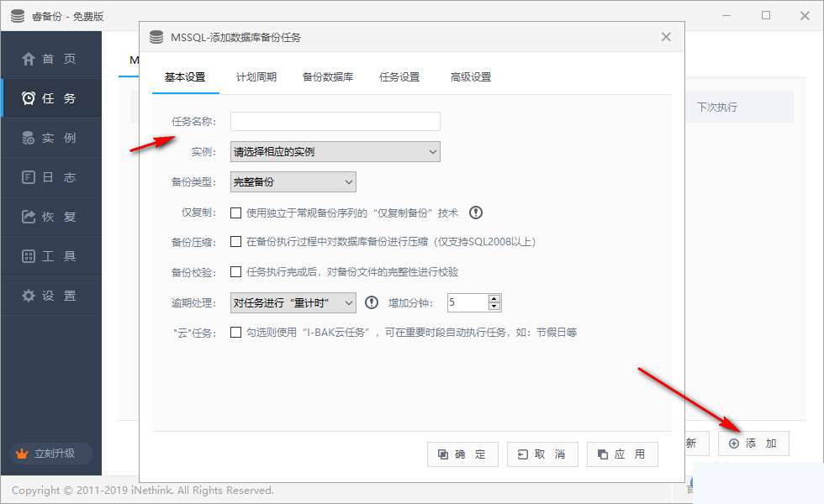Open the Restore icon in sidebar
This screenshot has height=504, width=824.
click(29, 217)
